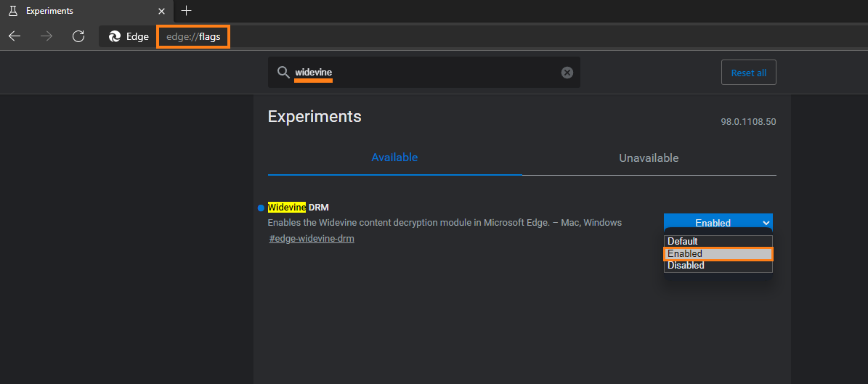Click the blue dot beside Widevine DRM
The width and height of the screenshot is (868, 384).
click(x=261, y=208)
